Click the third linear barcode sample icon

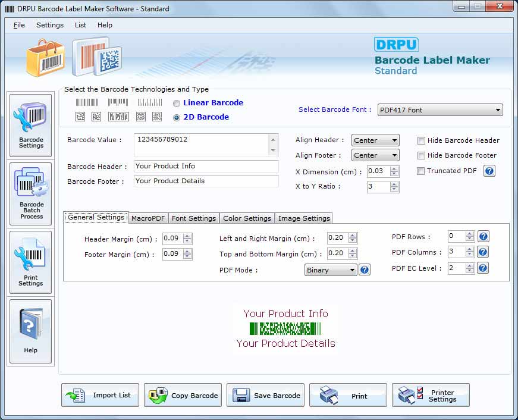pos(150,102)
